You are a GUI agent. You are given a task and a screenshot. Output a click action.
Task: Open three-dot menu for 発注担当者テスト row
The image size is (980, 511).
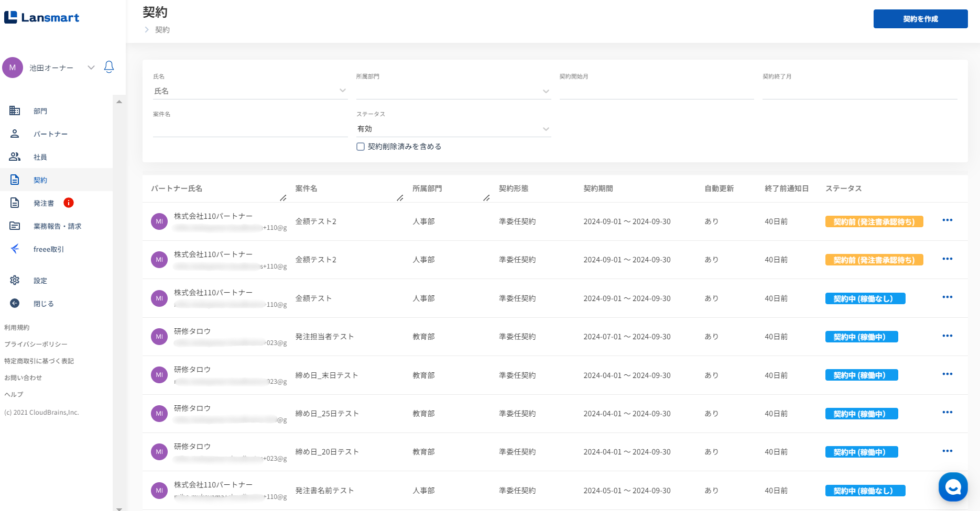point(947,336)
